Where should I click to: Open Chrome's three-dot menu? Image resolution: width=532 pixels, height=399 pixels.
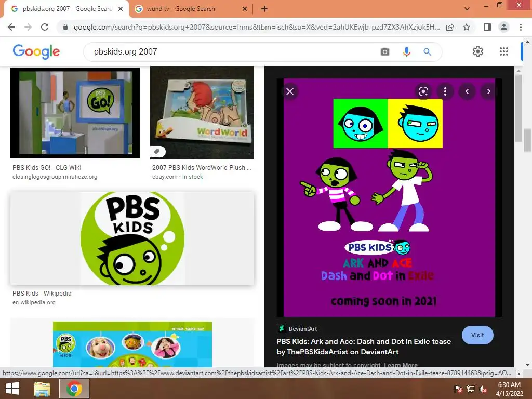pyautogui.click(x=521, y=27)
